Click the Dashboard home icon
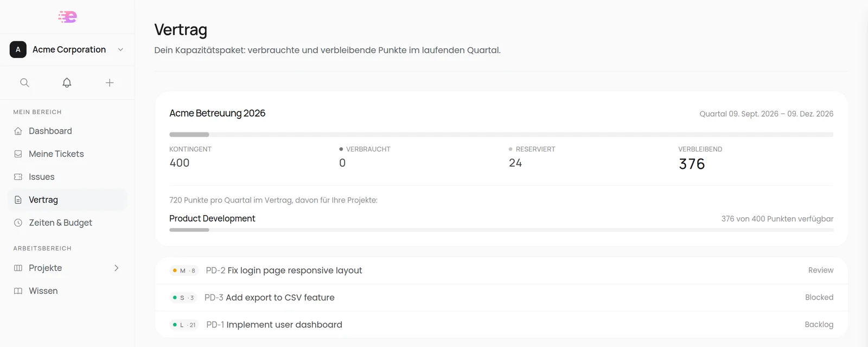868x347 pixels. tap(18, 131)
